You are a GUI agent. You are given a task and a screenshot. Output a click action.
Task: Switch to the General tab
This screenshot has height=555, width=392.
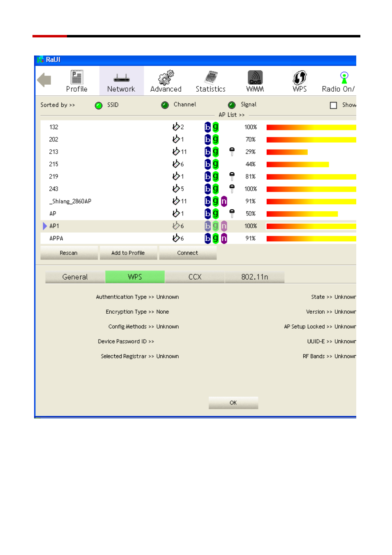75,277
